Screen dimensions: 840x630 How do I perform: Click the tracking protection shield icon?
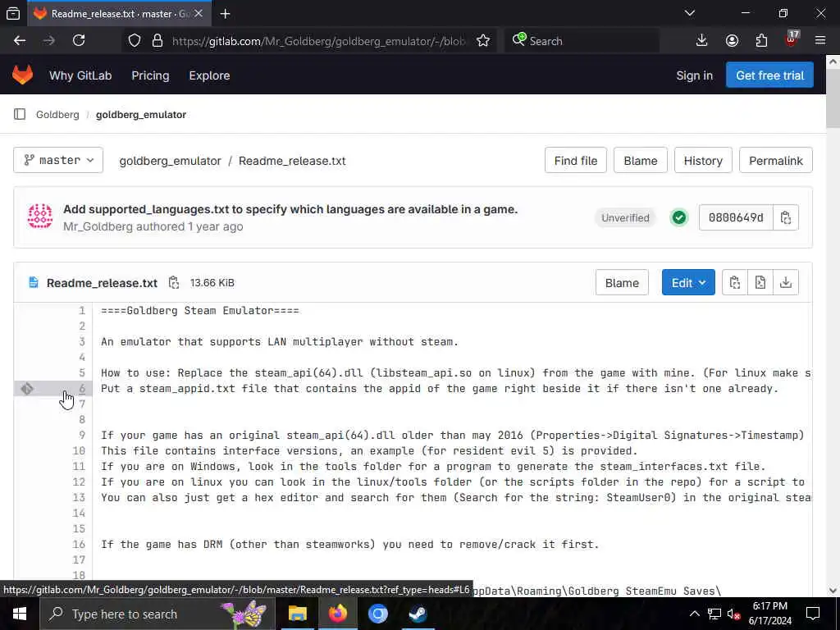point(135,41)
